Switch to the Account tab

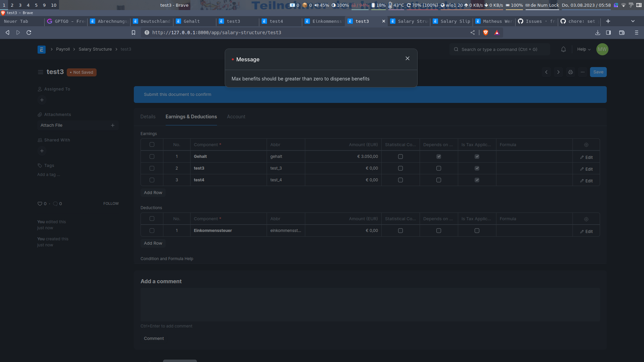point(236,117)
